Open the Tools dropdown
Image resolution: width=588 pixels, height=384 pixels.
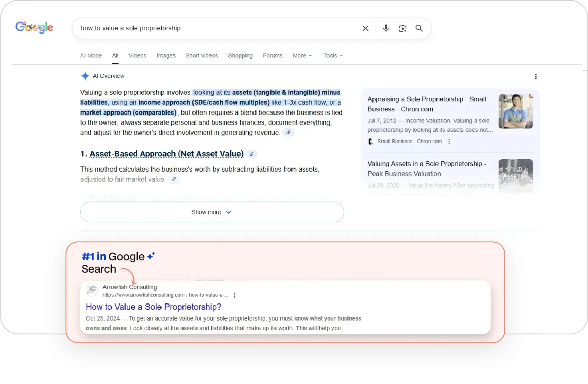(332, 55)
